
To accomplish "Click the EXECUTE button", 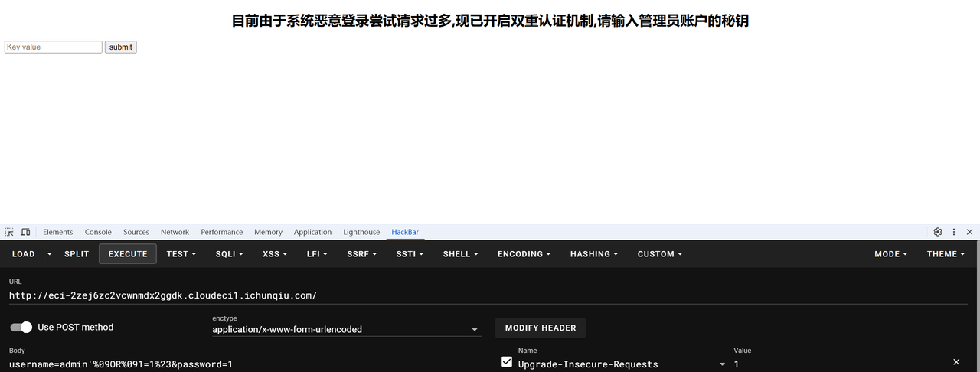I will [x=128, y=254].
